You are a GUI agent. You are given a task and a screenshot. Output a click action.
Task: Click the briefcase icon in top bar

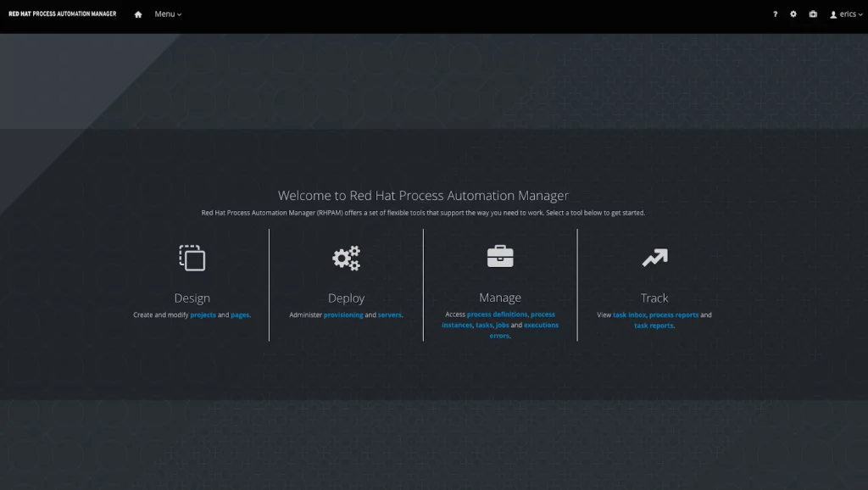811,14
